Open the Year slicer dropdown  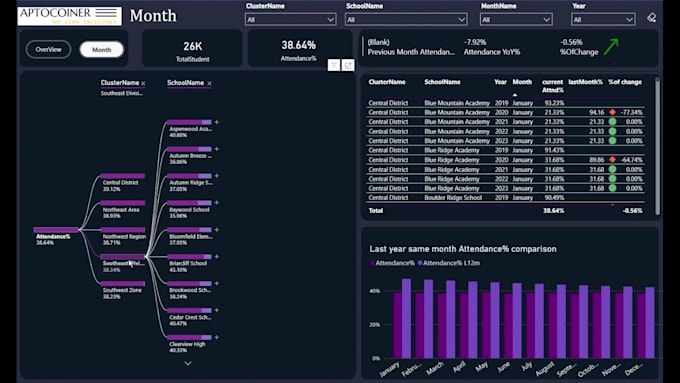coord(603,20)
